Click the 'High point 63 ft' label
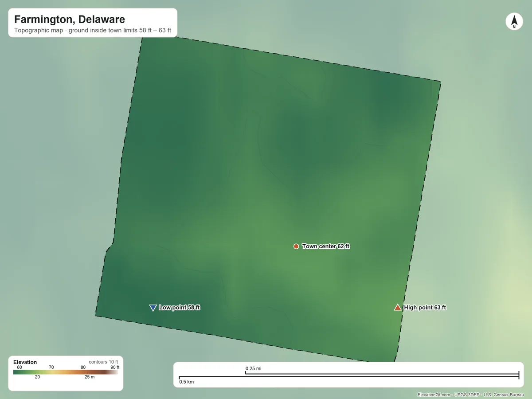532x399 pixels. coord(425,308)
